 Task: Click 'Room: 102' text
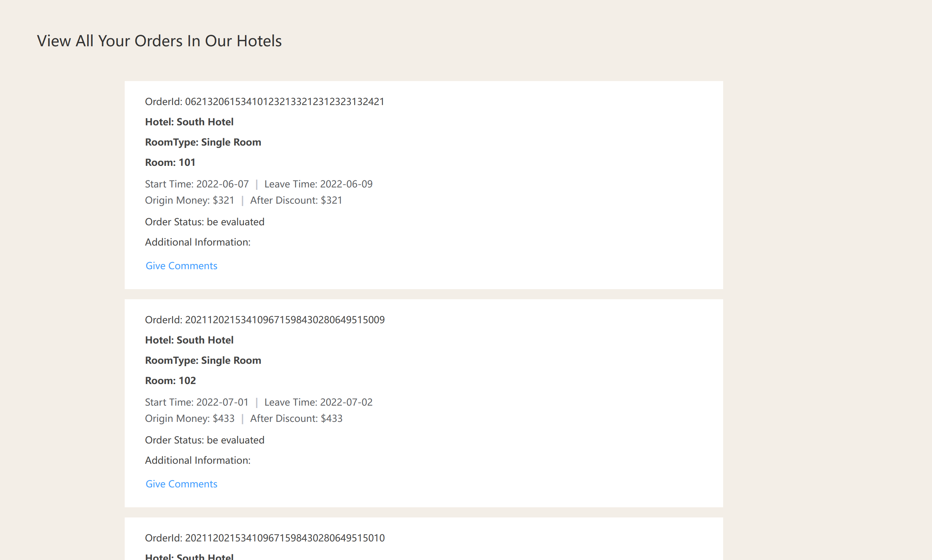[170, 380]
